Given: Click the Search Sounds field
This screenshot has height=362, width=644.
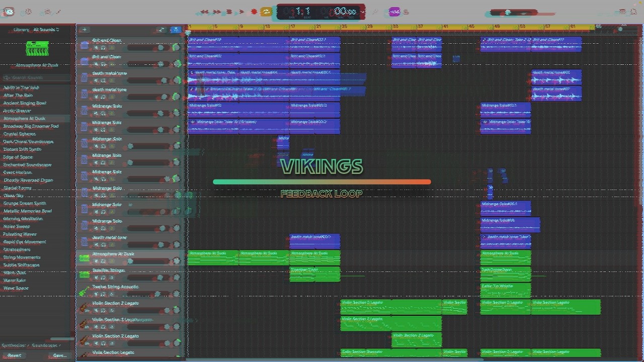Looking at the screenshot, I should point(37,77).
